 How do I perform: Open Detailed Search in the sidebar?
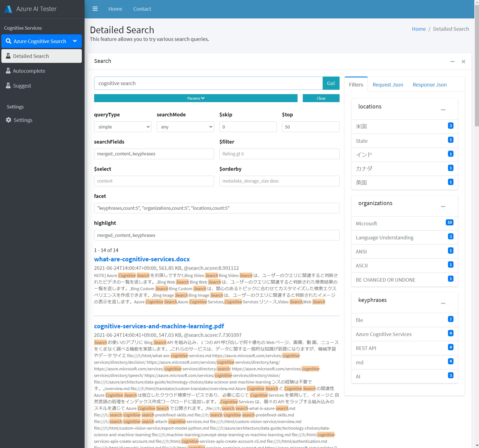(42, 56)
